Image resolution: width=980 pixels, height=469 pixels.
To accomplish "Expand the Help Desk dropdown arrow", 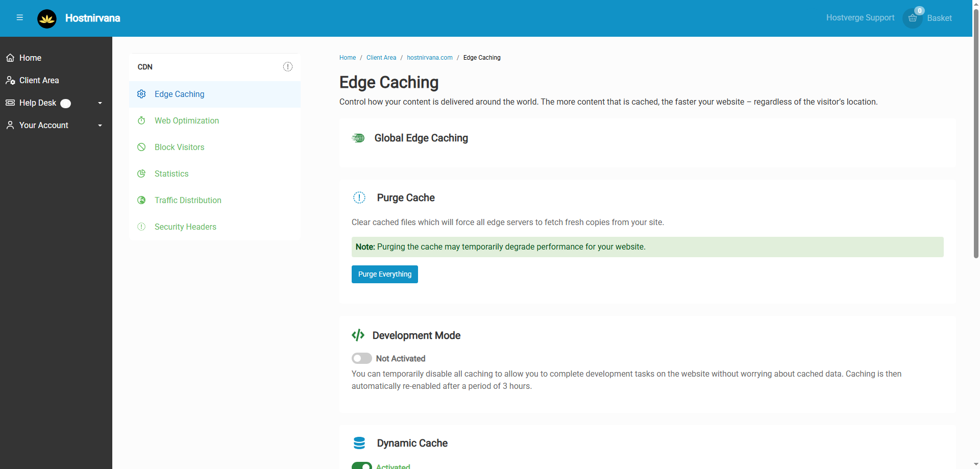I will pyautogui.click(x=100, y=103).
